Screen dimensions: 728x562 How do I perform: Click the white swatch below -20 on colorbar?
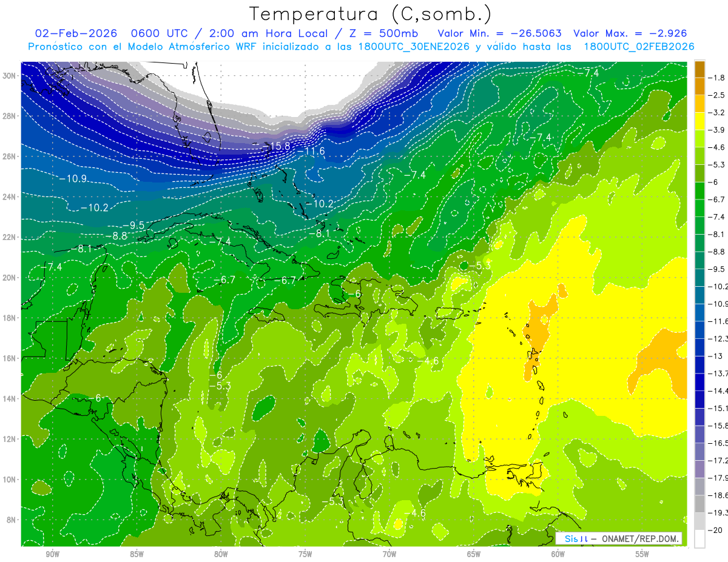point(699,539)
